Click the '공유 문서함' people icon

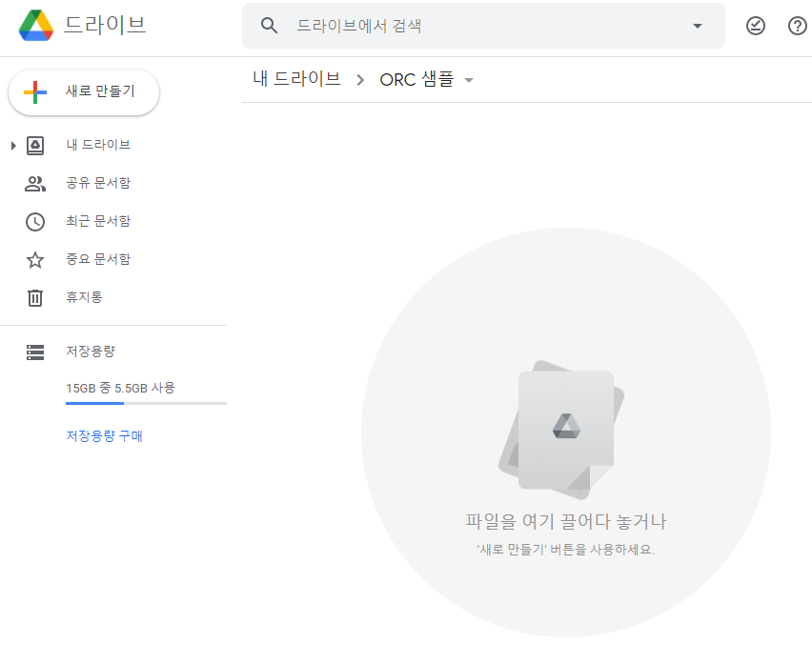click(x=35, y=184)
